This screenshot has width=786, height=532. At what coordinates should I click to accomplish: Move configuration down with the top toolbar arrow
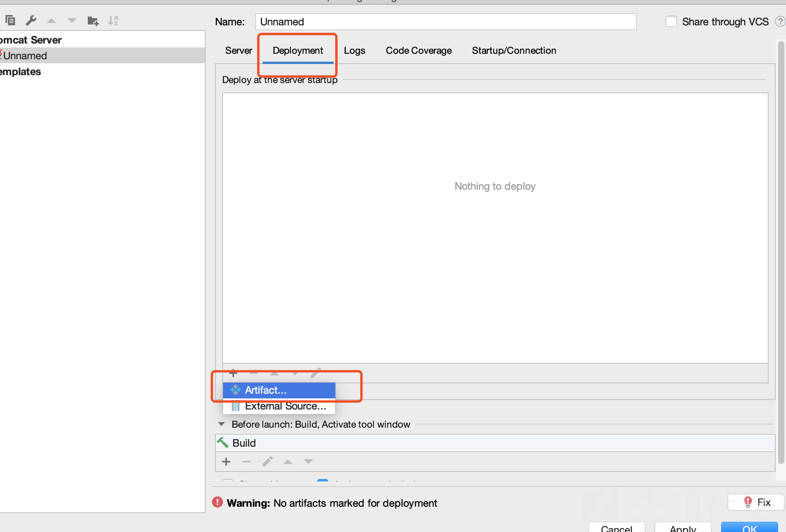(x=72, y=21)
